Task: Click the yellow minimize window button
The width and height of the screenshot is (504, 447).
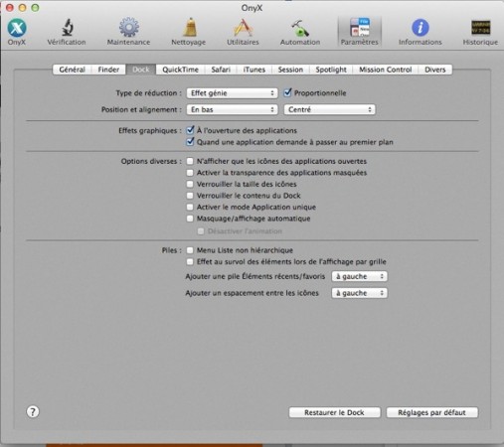Action: click(x=22, y=8)
